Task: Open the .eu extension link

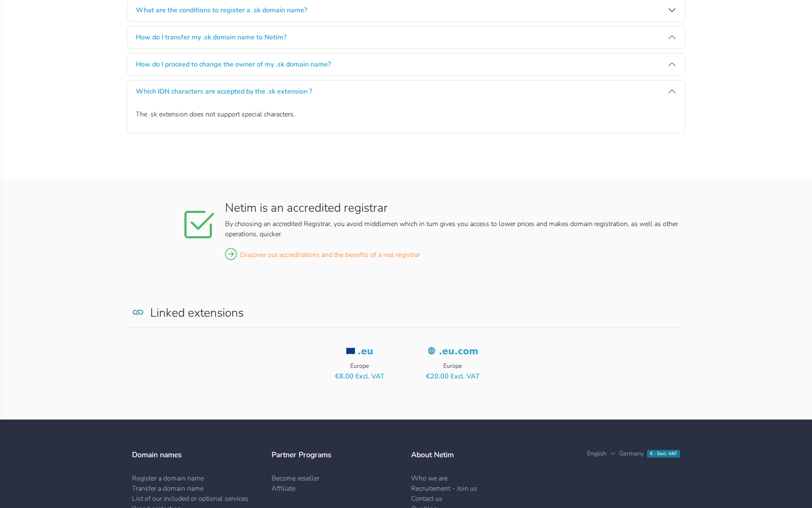Action: point(365,351)
